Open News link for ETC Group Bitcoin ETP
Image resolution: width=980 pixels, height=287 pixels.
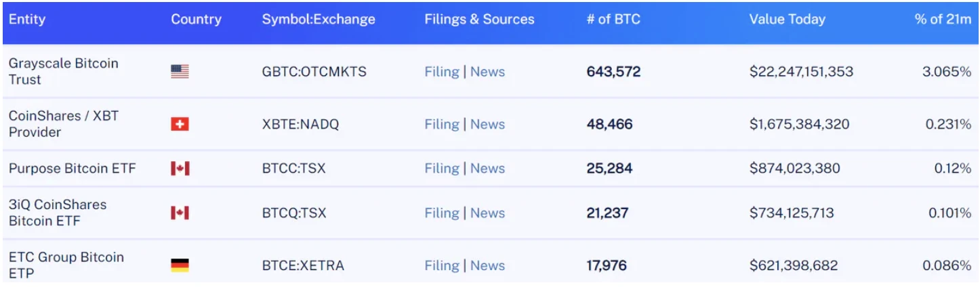click(487, 265)
